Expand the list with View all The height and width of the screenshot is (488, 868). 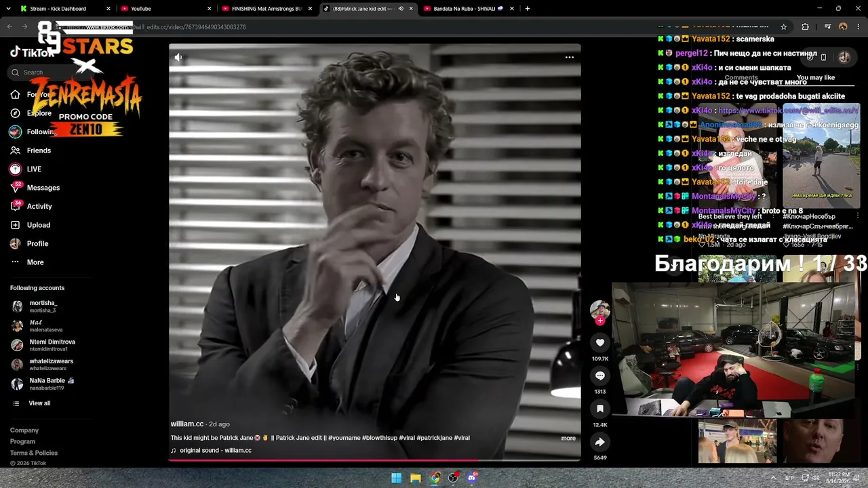tap(39, 403)
